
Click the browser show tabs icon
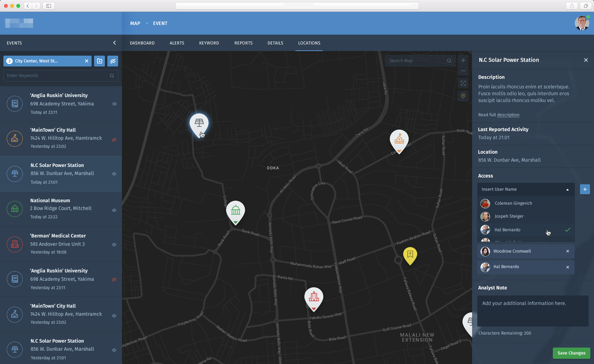[x=586, y=6]
